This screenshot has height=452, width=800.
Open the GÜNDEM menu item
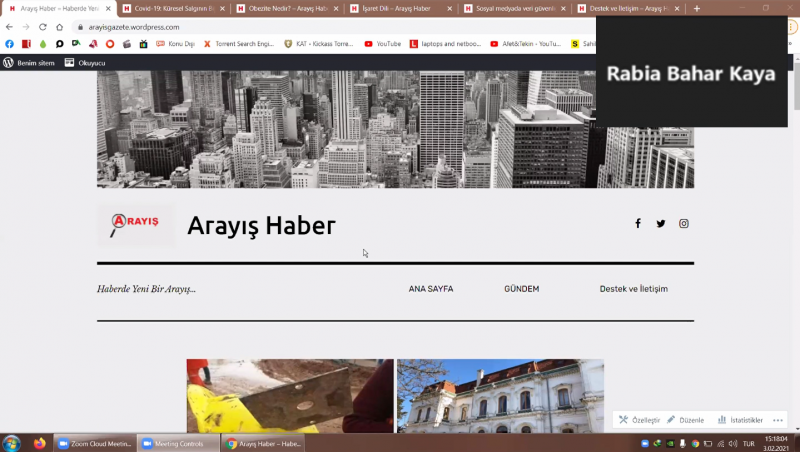coord(522,289)
